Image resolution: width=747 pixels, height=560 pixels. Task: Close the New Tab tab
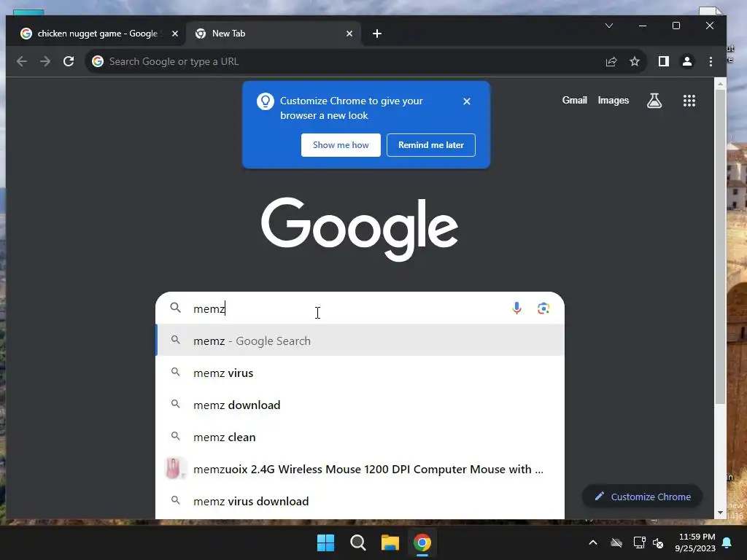click(349, 34)
